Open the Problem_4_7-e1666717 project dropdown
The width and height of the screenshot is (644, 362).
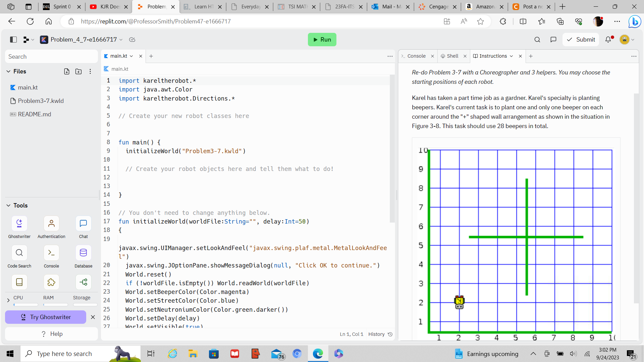click(x=84, y=40)
